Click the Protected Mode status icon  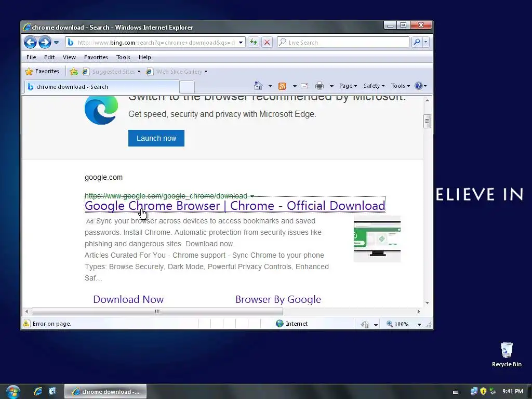(365, 324)
